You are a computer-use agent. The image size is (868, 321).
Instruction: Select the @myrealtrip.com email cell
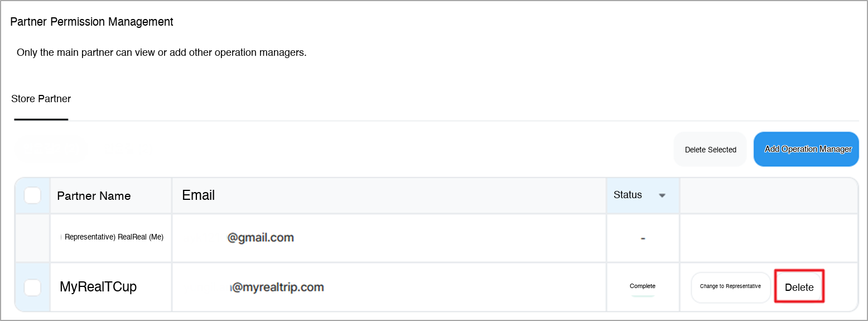[x=277, y=288]
